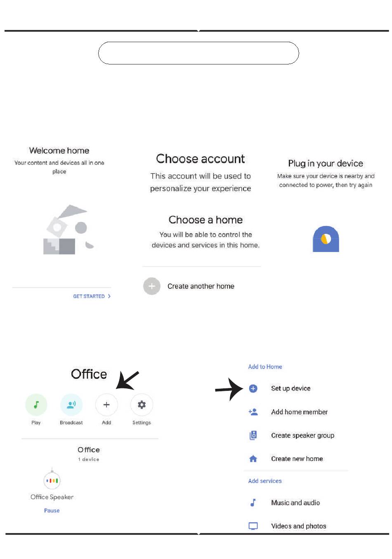Image resolution: width=392 pixels, height=559 pixels.
Task: Tap the Broadcast icon
Action: pos(71,405)
